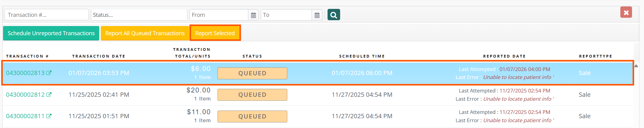Screen dimensions: 644x128
Task: Focus the Transaction # search field
Action: [46, 15]
